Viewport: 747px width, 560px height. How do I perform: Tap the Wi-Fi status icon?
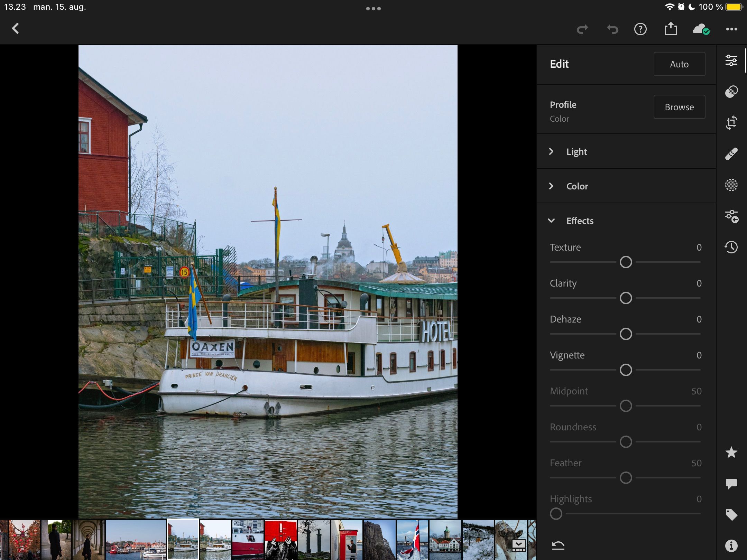pos(670,7)
